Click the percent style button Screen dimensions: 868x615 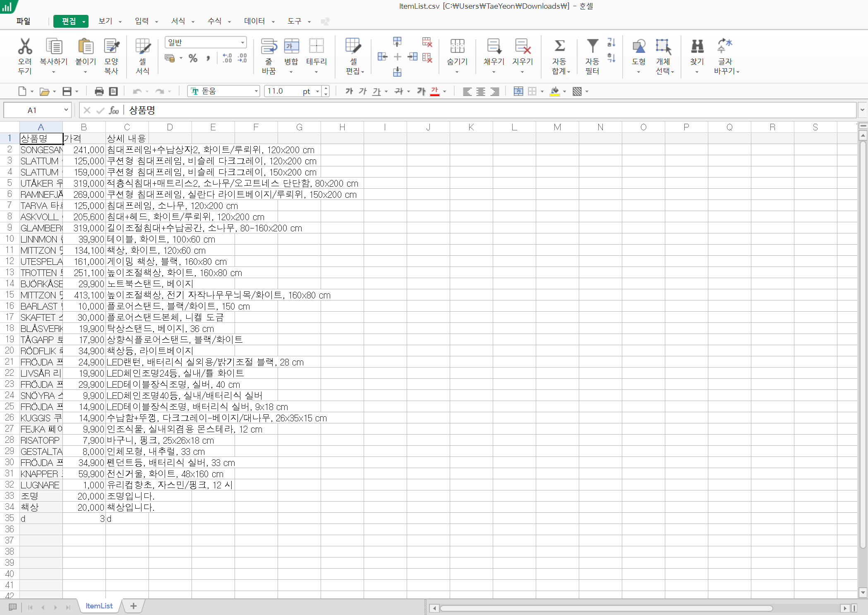(x=193, y=58)
